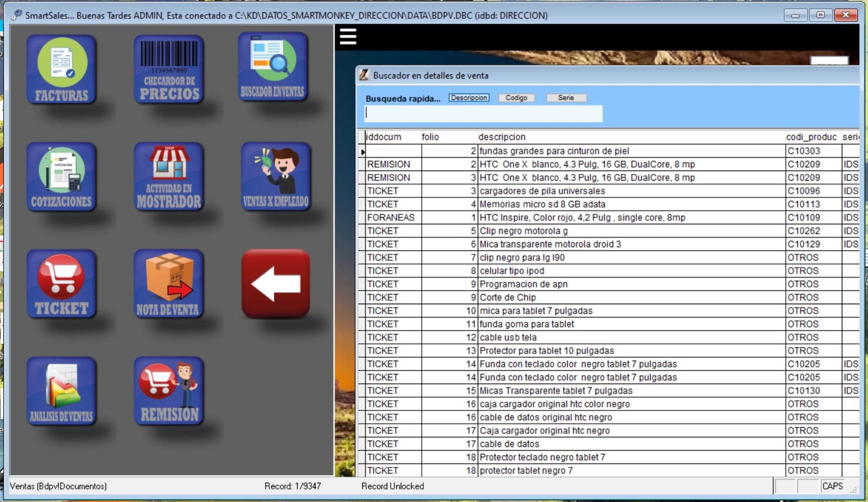Click the iddocum column header
The width and height of the screenshot is (868, 502).
(x=393, y=137)
